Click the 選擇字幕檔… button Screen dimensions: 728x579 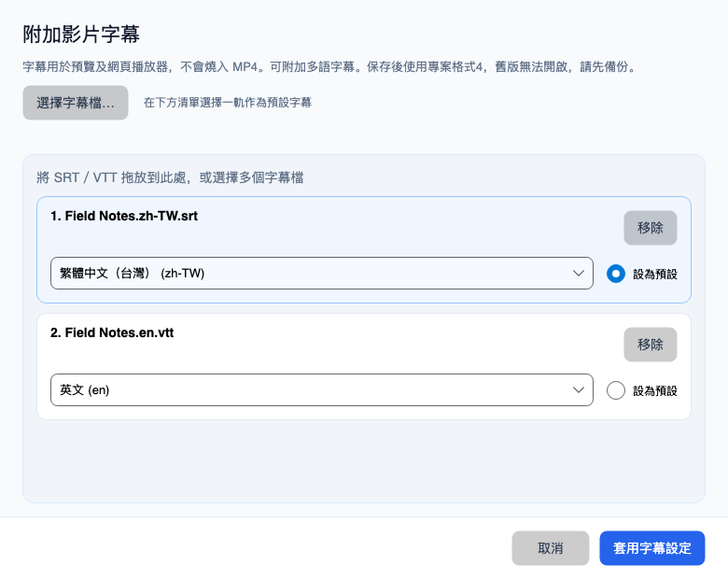[76, 103]
